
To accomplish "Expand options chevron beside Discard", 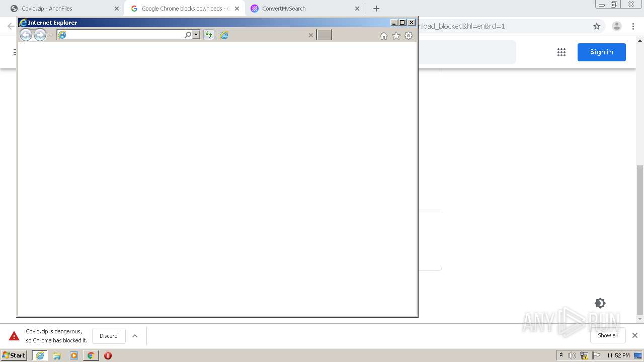I will tap(135, 336).
